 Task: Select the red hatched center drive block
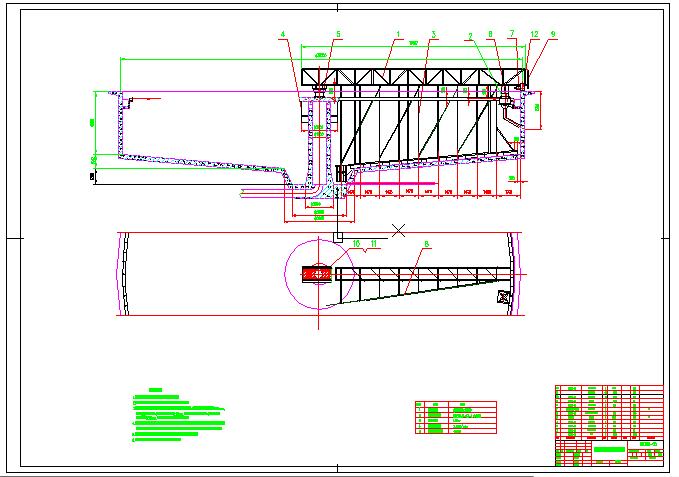317,274
